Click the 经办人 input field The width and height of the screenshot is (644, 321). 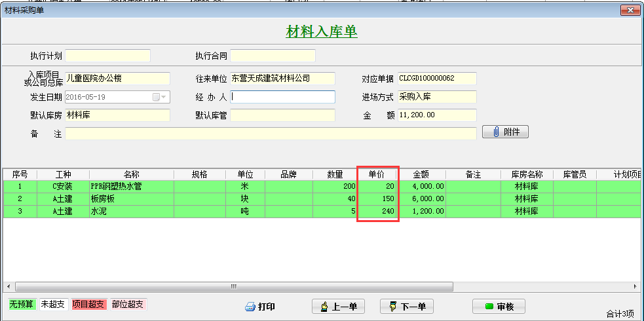pos(282,97)
